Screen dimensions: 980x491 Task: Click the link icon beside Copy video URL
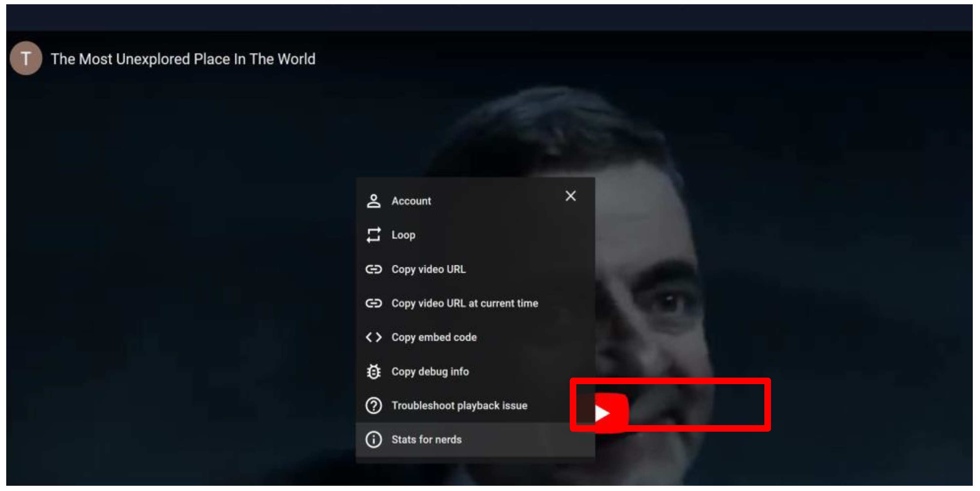[373, 269]
